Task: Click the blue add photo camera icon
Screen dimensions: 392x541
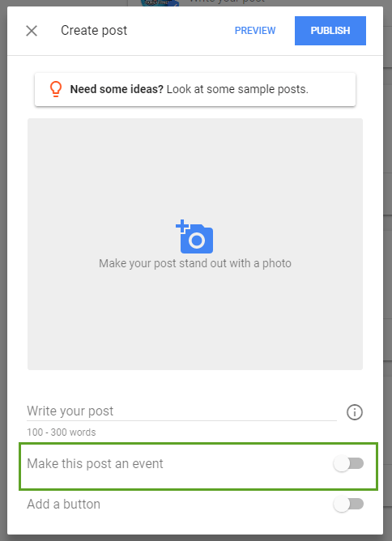Action: 194,236
